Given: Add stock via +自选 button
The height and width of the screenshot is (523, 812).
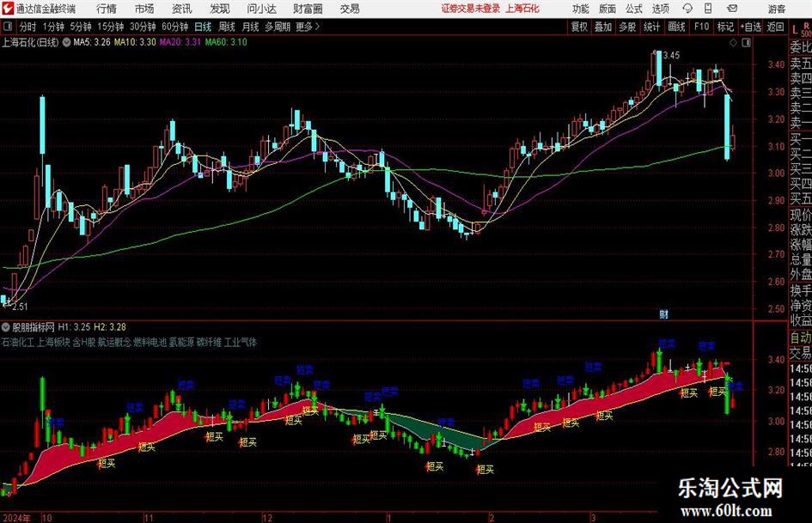Looking at the screenshot, I should pyautogui.click(x=751, y=27).
